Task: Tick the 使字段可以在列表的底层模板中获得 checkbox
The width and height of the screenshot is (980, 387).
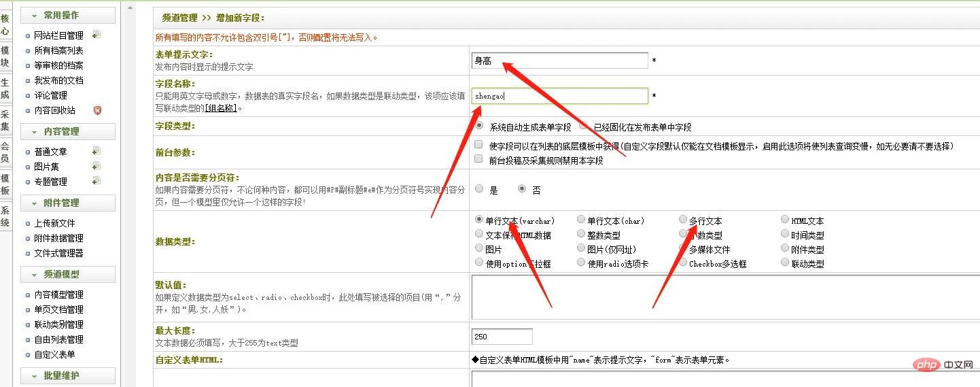Action: 478,145
